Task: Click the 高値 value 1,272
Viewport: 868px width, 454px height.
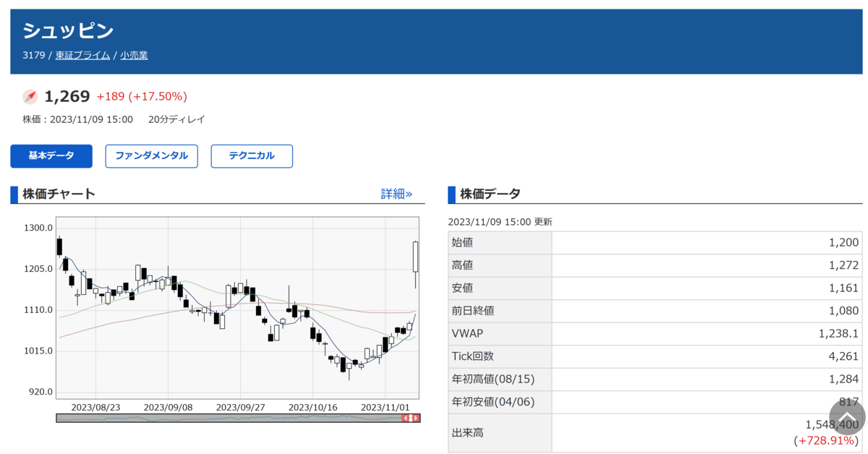Action: coord(844,265)
